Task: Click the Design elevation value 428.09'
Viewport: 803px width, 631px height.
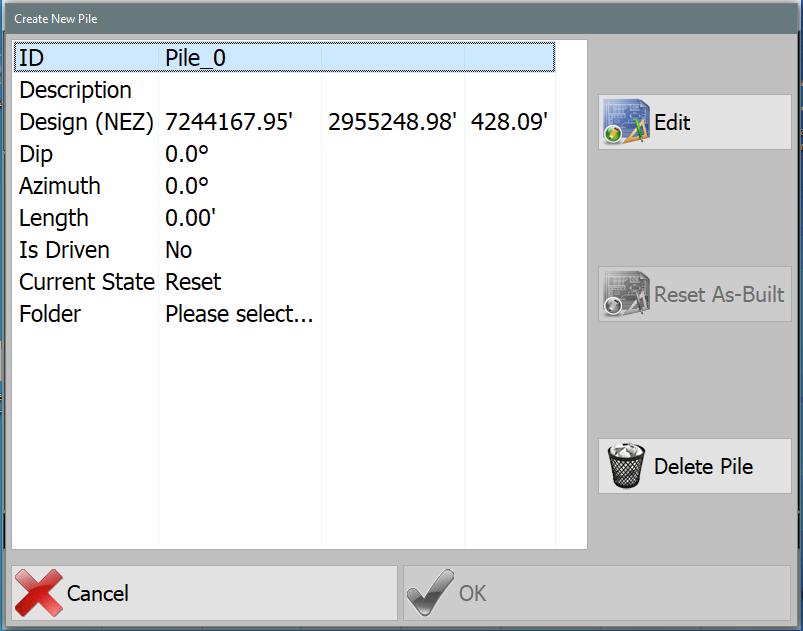Action: tap(509, 122)
